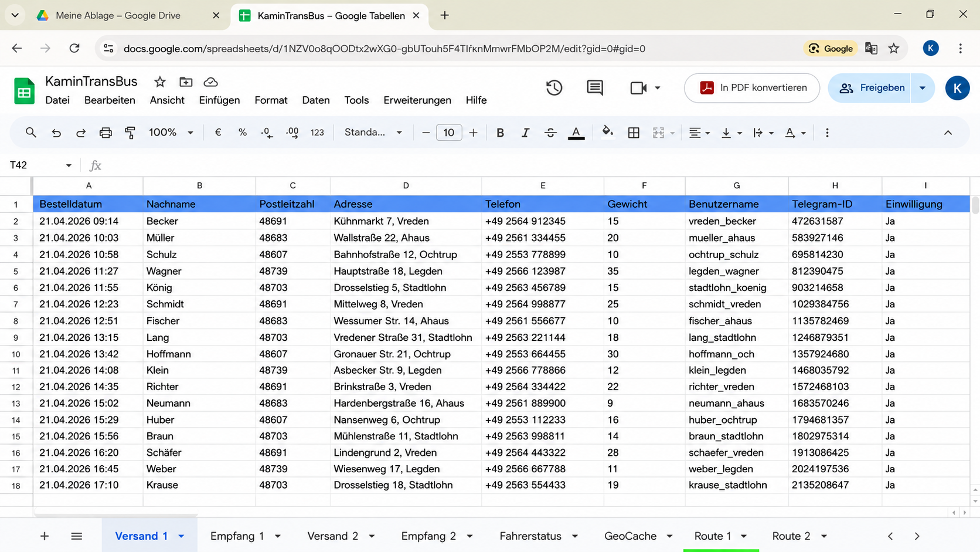Open the font family dropdown Standa...

tap(373, 133)
